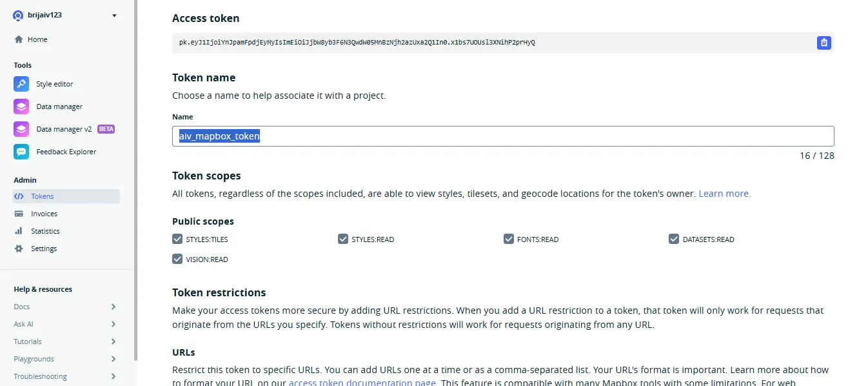Expand the Tutorials menu chevron
Image resolution: width=868 pixels, height=386 pixels.
point(113,341)
